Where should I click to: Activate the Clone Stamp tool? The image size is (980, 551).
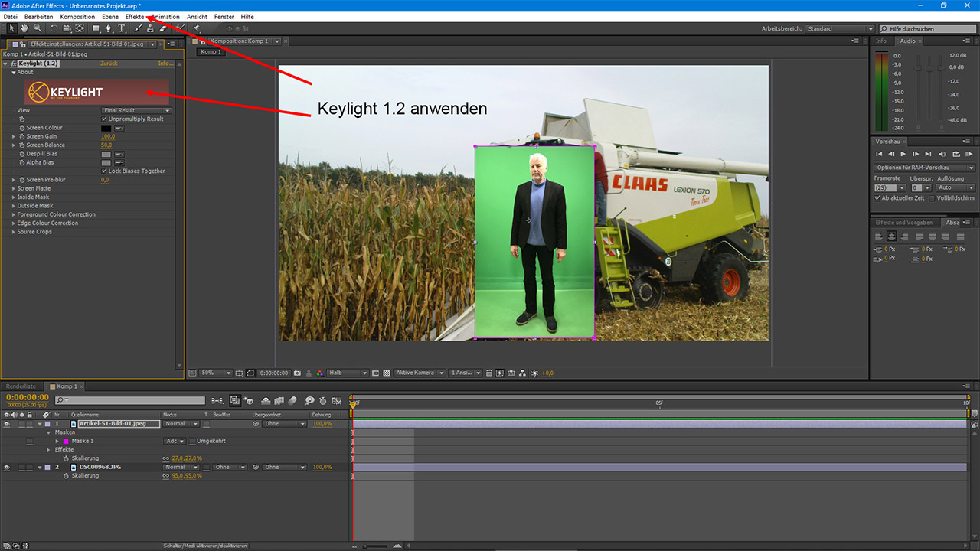click(x=150, y=28)
